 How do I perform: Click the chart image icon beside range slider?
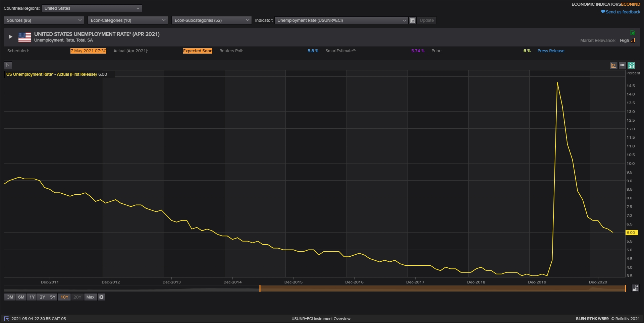click(635, 288)
